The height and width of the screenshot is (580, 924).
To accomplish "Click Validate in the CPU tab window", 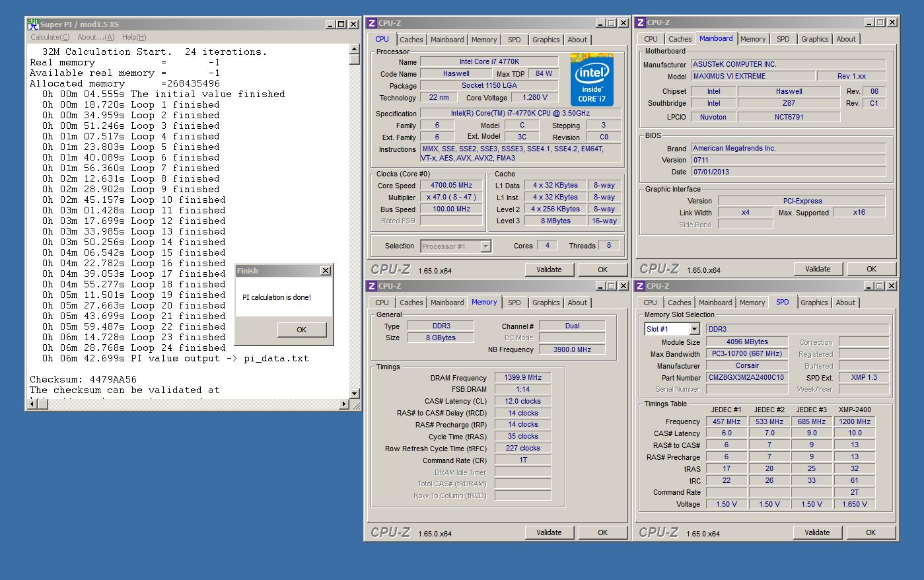I will click(x=549, y=270).
